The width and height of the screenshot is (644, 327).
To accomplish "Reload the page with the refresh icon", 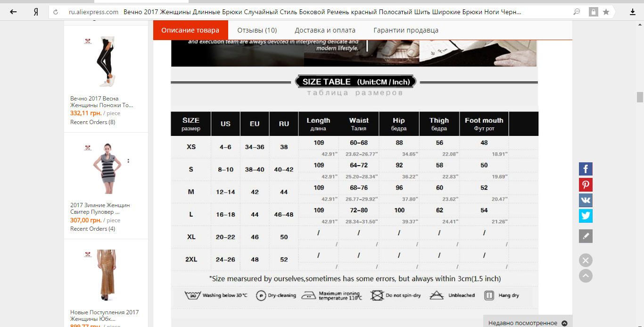I will pos(56,12).
